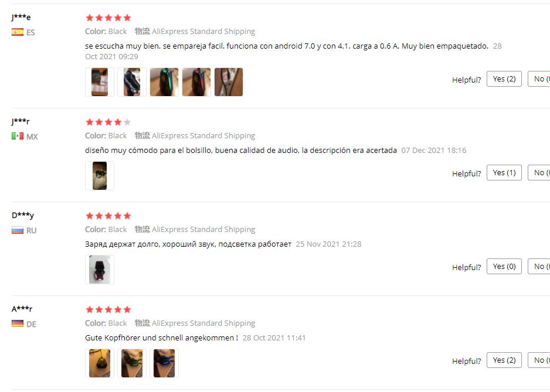The width and height of the screenshot is (550, 392).
Task: Click Yes (2) on A***r's review
Action: coord(504,360)
